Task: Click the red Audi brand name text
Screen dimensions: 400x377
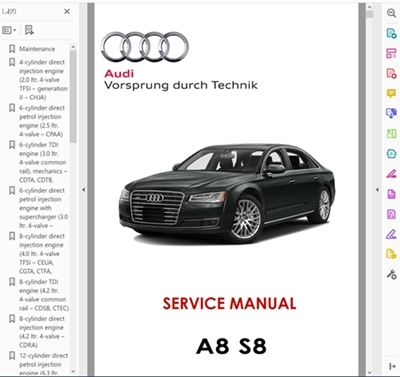Action: click(x=119, y=73)
